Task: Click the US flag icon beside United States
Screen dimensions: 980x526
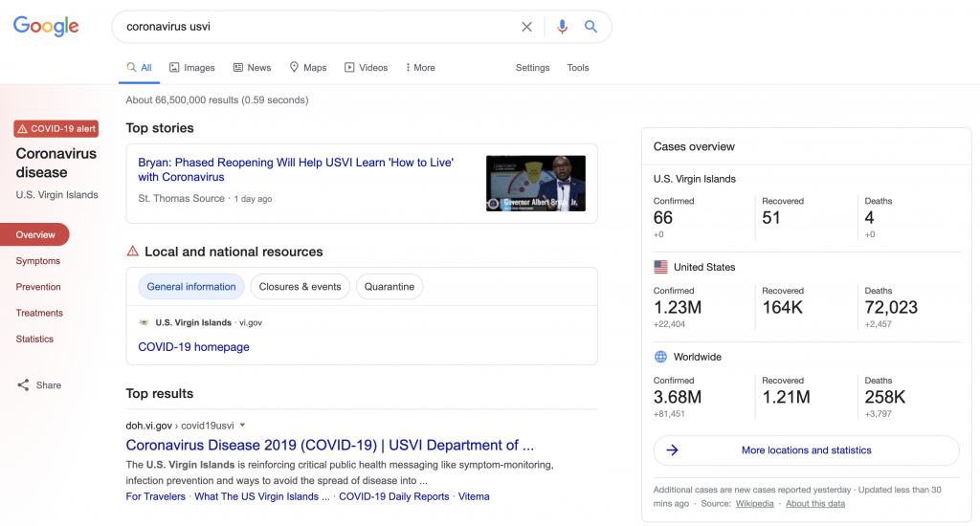Action: tap(660, 267)
